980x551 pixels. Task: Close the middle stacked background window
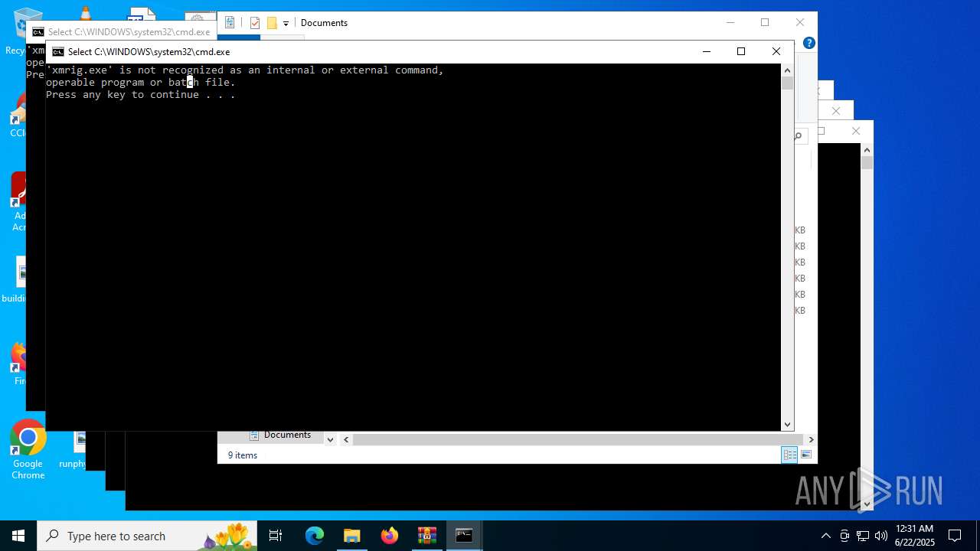click(x=836, y=111)
